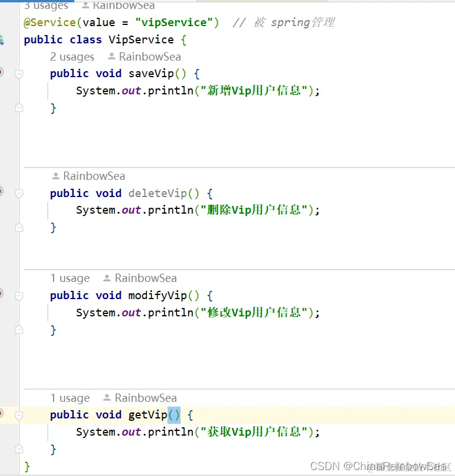Click the author icon above saveVip method
The width and height of the screenshot is (455, 476).
[x=112, y=56]
